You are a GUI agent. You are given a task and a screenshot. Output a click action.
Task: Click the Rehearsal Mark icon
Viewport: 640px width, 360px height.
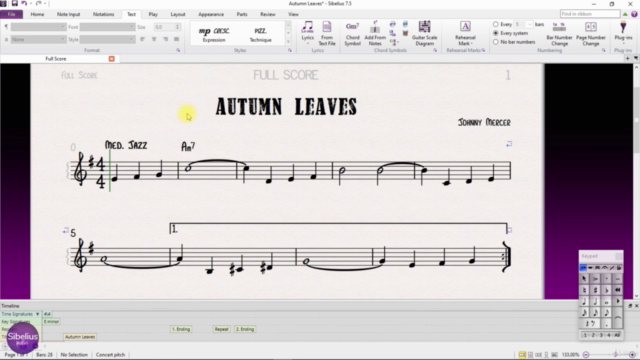(x=465, y=33)
